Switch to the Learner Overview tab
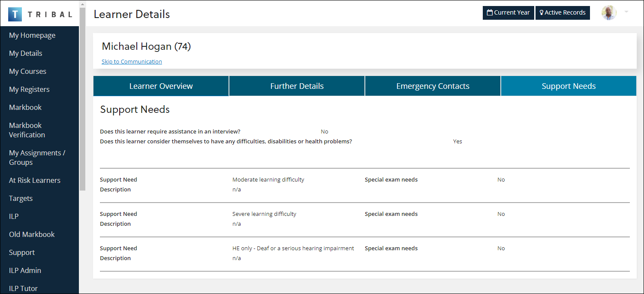Screen dimensions: 644x294 click(x=161, y=86)
